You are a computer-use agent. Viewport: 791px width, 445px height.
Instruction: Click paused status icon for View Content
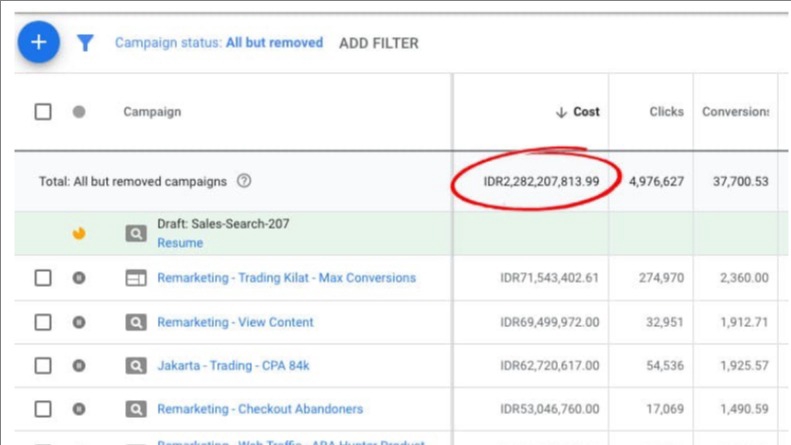coord(79,322)
